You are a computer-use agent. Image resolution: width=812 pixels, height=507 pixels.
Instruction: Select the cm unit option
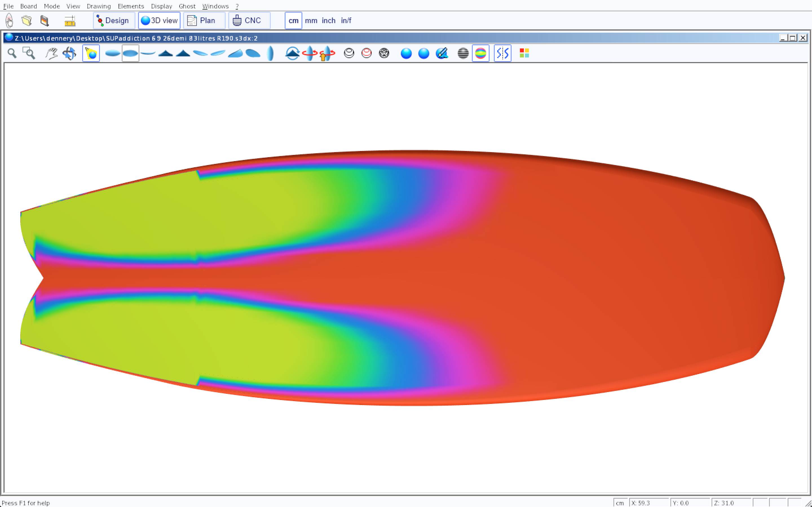(293, 21)
